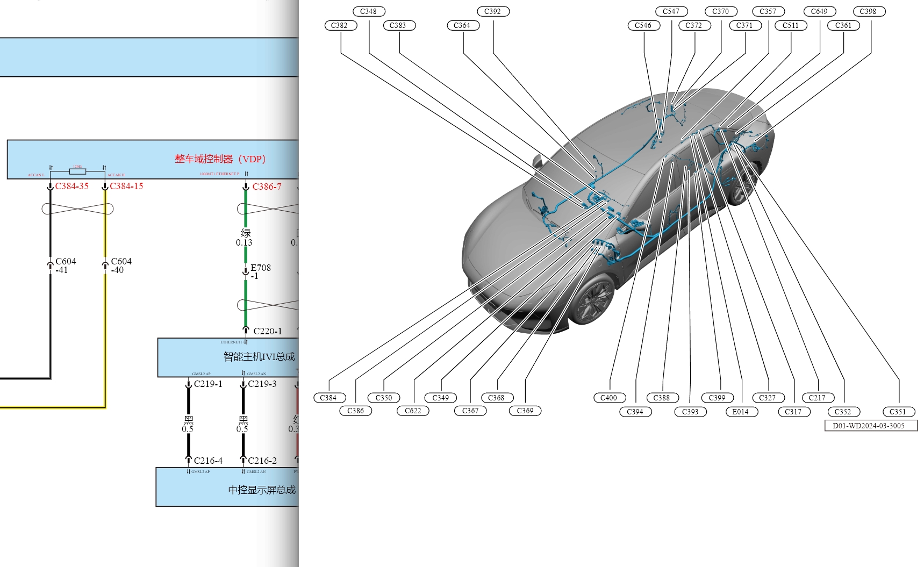Click the 智能主机IVI总成 module block
This screenshot has height=567, width=924.
click(259, 356)
